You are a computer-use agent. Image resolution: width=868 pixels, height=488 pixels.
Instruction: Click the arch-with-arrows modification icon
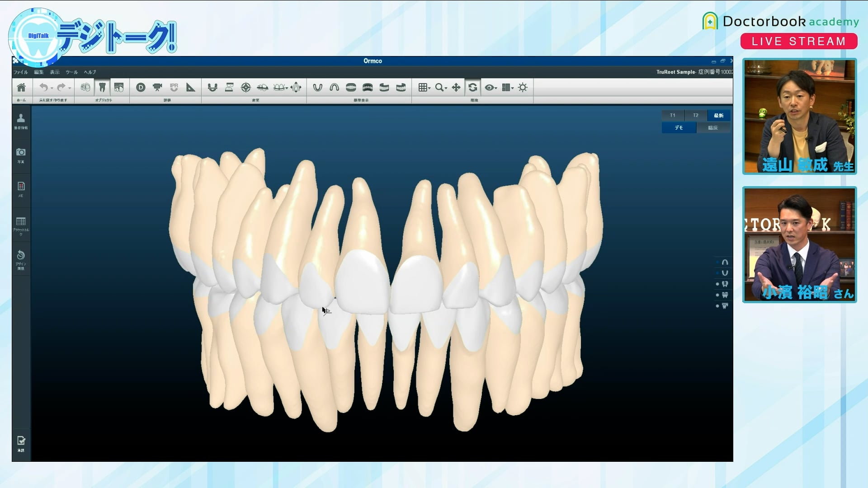coord(212,87)
